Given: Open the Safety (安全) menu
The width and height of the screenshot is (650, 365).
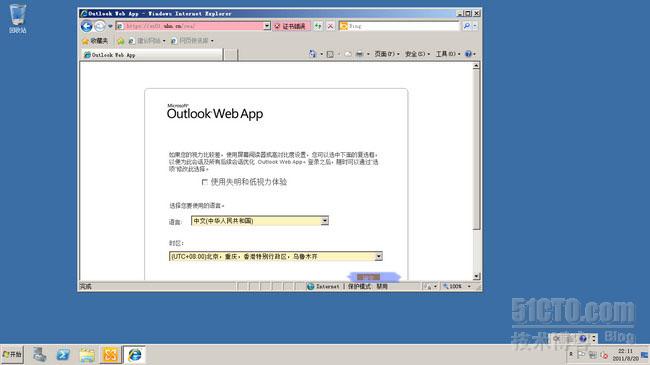Looking at the screenshot, I should click(417, 54).
